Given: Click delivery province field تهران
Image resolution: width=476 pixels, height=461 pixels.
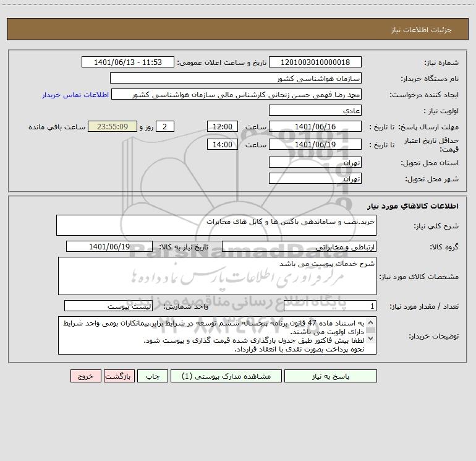Looking at the screenshot, I should 315,162.
